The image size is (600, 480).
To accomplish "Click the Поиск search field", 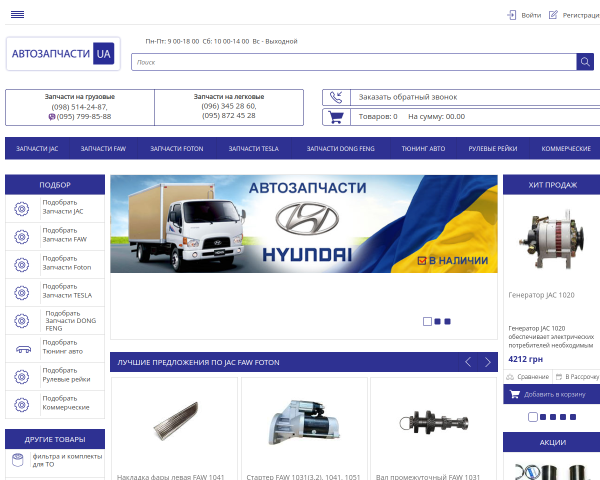I will pyautogui.click(x=354, y=62).
